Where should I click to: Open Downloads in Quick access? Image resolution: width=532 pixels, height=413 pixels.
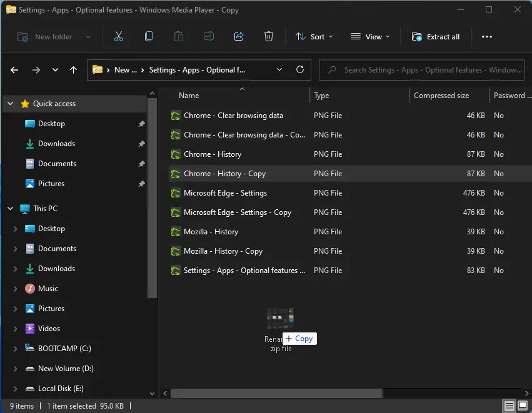(56, 144)
